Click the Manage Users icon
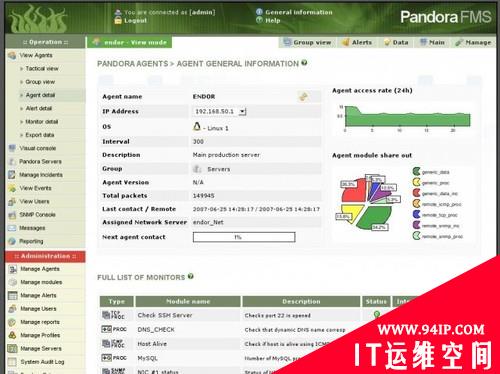 click(x=13, y=309)
